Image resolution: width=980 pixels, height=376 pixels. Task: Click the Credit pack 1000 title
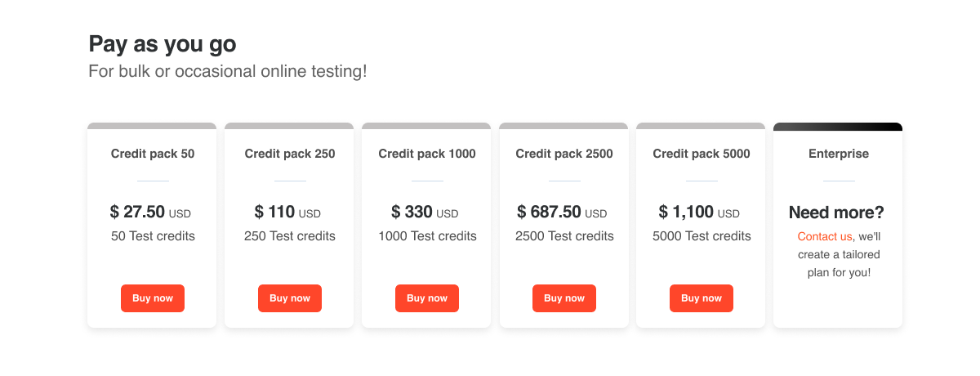tap(427, 154)
